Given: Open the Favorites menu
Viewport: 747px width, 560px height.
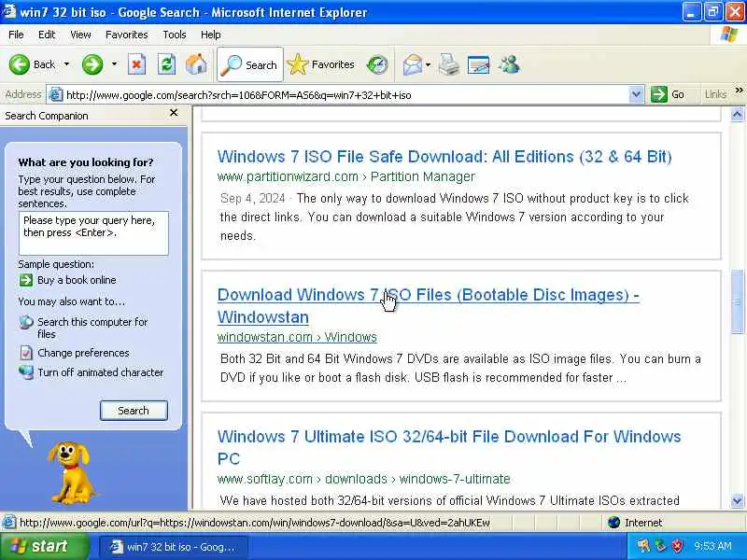Looking at the screenshot, I should pos(126,35).
